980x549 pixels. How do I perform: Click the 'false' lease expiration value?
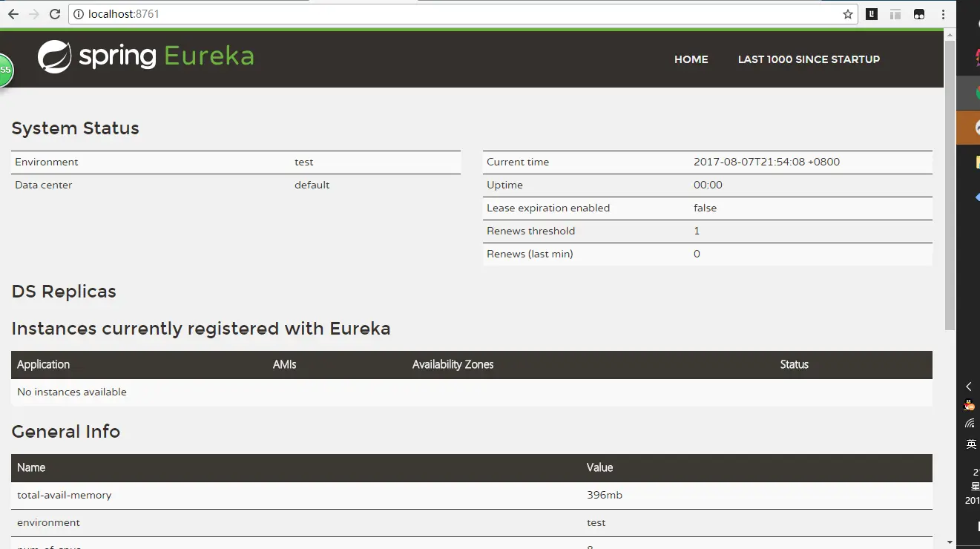coord(705,208)
